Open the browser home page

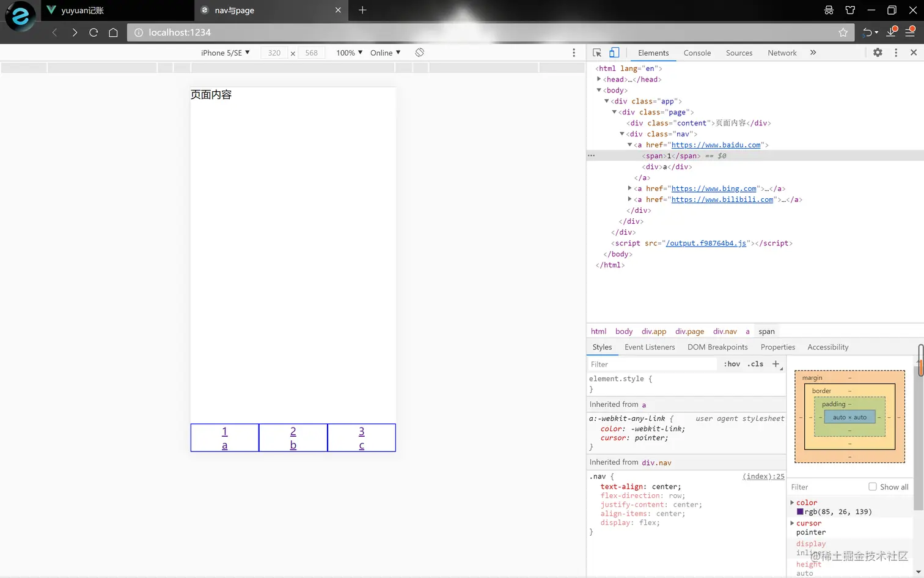(113, 32)
